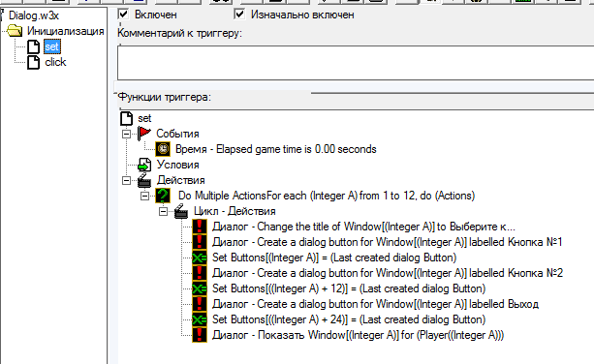Select the Условия node label

[x=177, y=165]
